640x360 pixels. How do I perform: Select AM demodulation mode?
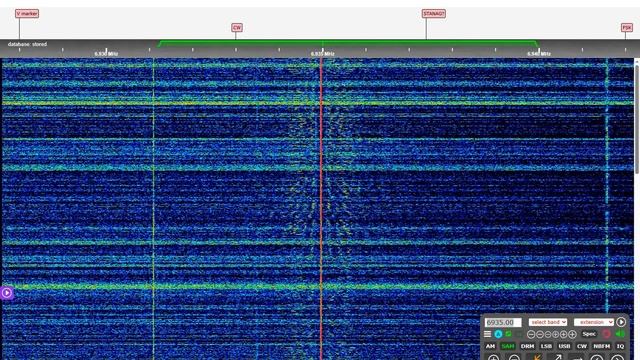[490, 346]
